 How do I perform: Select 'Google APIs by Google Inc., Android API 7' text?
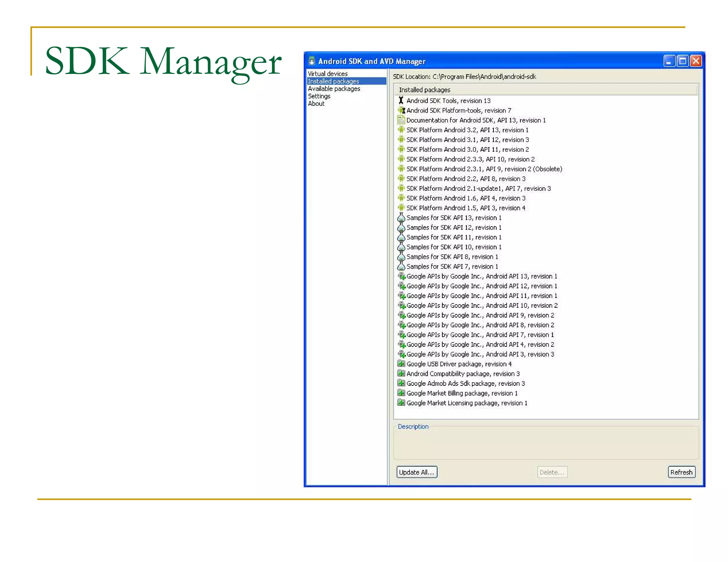click(480, 335)
